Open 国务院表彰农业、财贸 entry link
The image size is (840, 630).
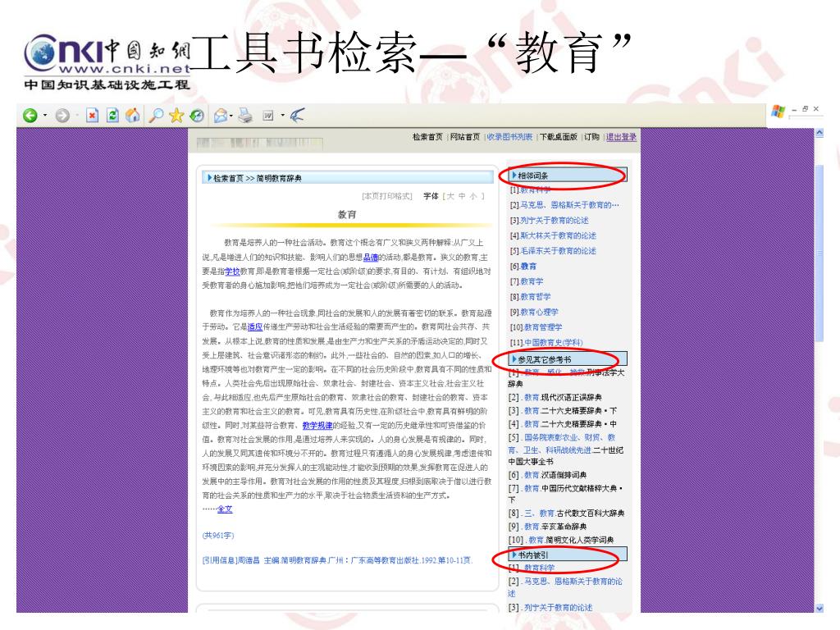pos(561,444)
